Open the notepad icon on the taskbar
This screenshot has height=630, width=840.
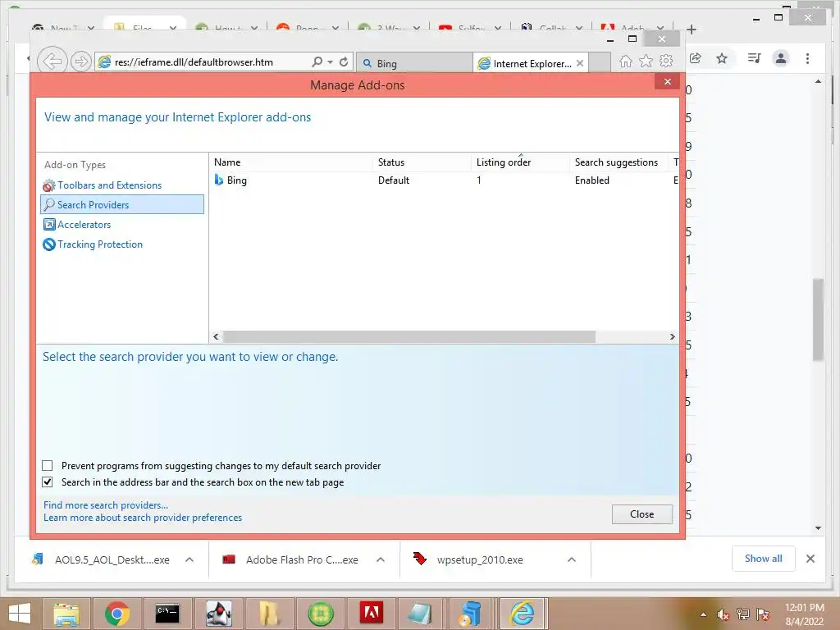(419, 614)
